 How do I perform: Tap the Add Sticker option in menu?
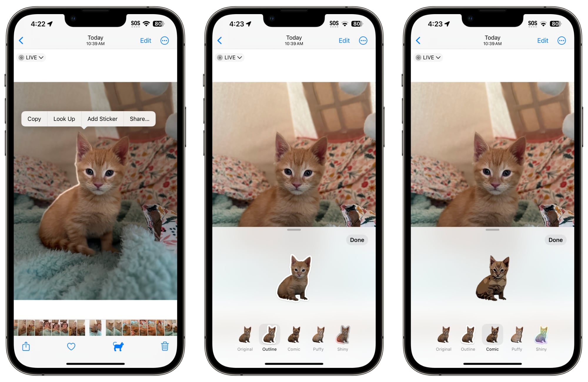[102, 119]
